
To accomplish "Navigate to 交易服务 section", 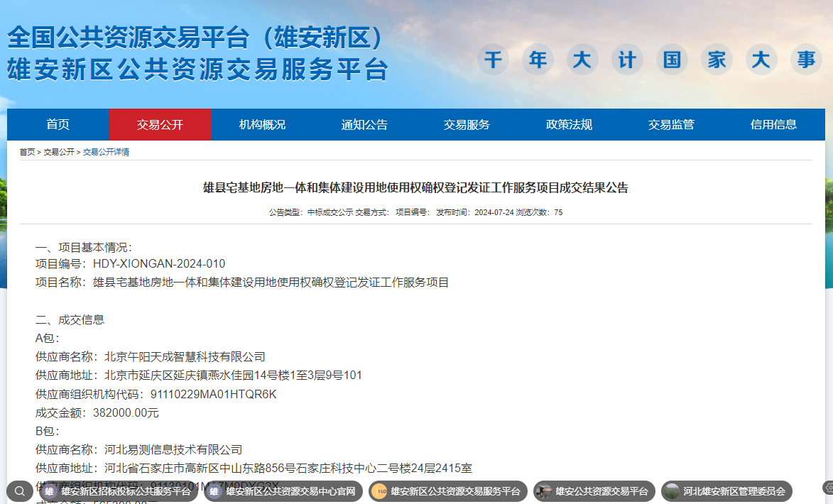I will [x=467, y=124].
